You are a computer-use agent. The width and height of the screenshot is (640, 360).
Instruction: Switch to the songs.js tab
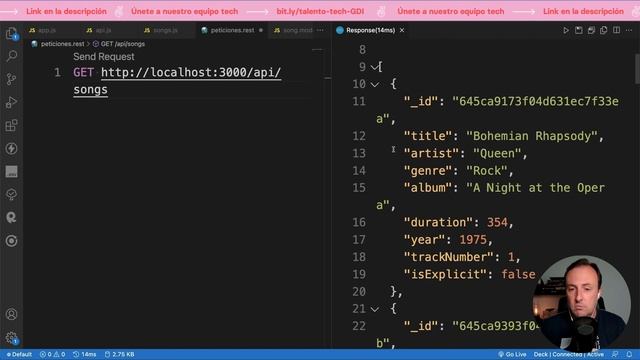(161, 30)
